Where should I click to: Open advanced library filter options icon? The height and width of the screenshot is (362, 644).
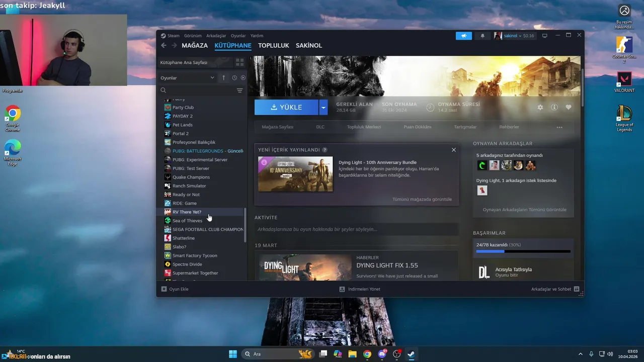click(239, 90)
